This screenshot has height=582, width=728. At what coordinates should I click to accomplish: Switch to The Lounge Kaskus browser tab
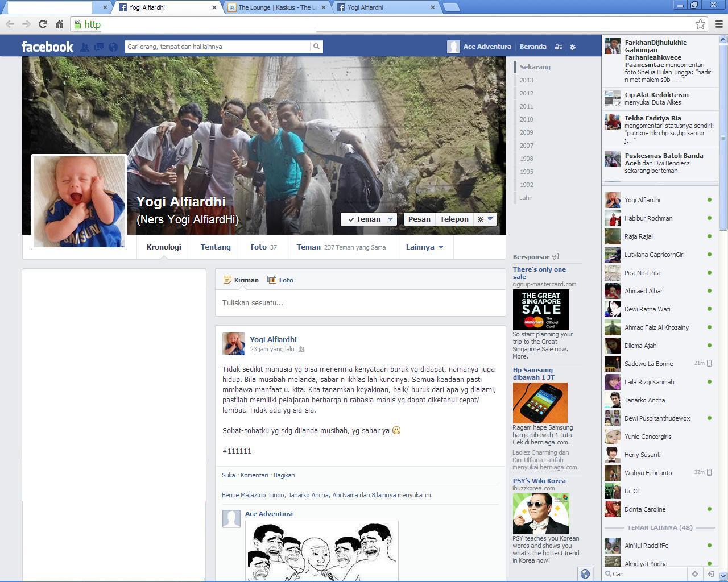(x=277, y=7)
